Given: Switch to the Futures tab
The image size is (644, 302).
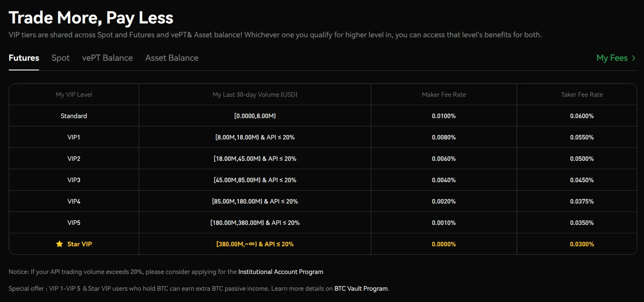Looking at the screenshot, I should pyautogui.click(x=24, y=58).
